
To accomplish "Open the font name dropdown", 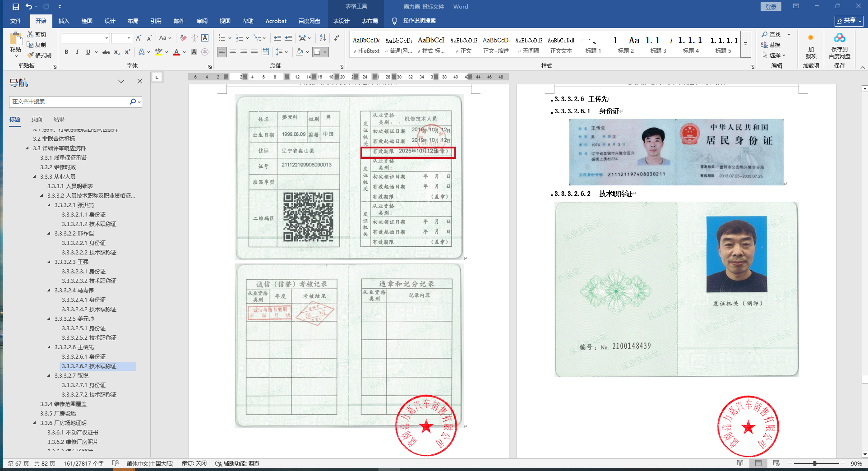I will (x=107, y=38).
